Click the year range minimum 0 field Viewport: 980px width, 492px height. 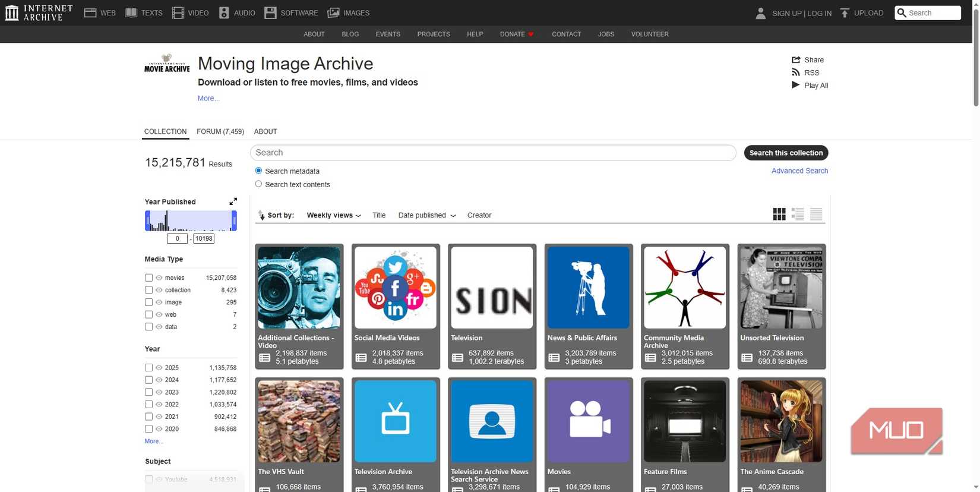tap(177, 238)
